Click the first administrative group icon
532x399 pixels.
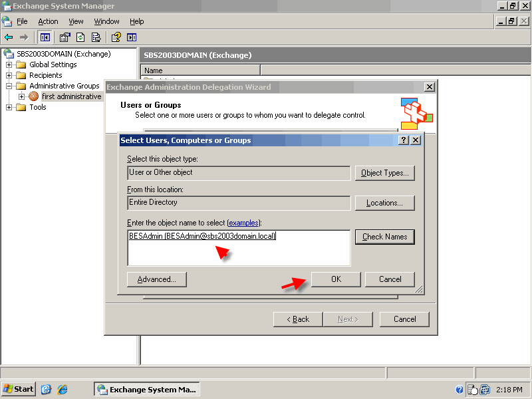[x=33, y=96]
